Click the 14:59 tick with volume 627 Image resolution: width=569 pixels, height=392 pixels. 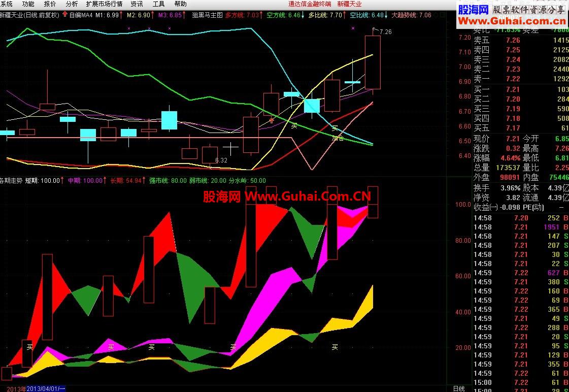(520, 273)
